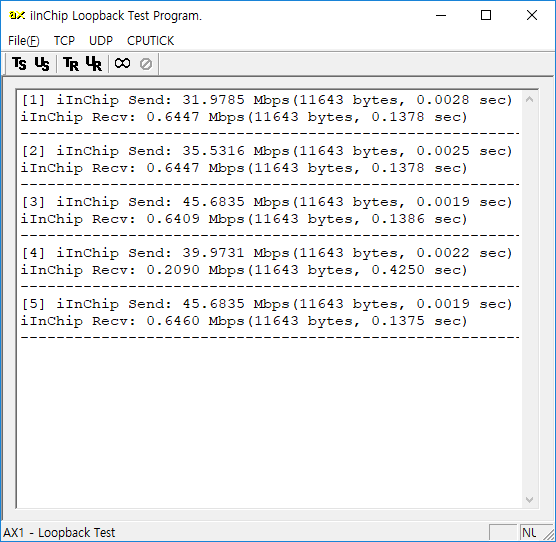556x542 pixels.
Task: Click the scrollbar up arrow in log
Action: 529,99
